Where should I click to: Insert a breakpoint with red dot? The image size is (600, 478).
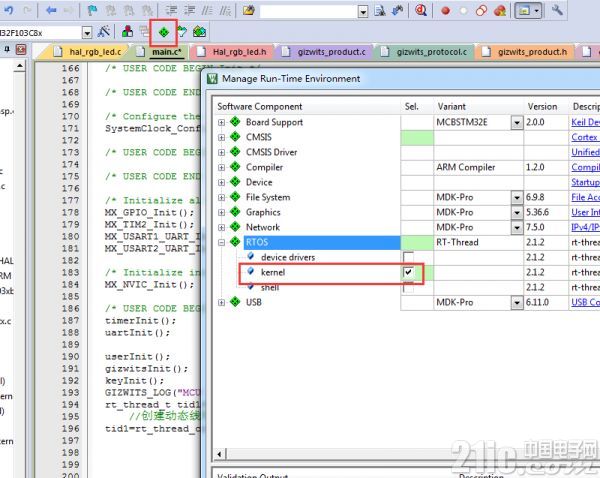click(x=445, y=11)
